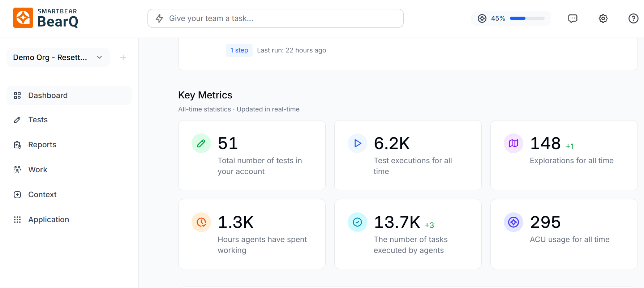Click the plus icon next to organization selector
The height and width of the screenshot is (288, 644).
[x=123, y=58]
